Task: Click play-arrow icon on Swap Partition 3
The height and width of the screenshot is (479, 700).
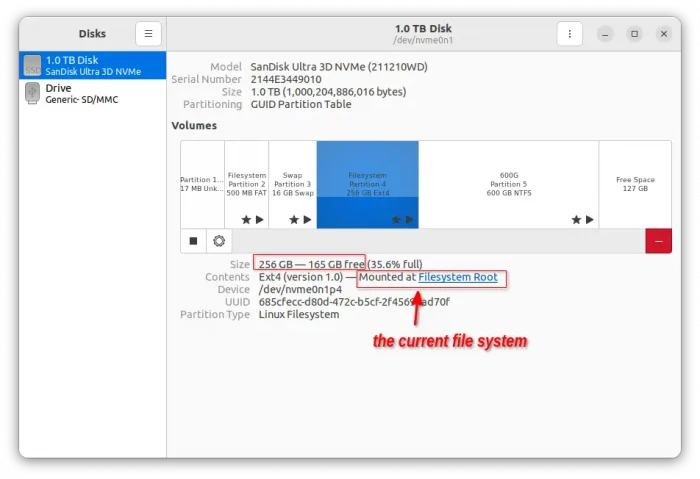Action: (x=305, y=219)
